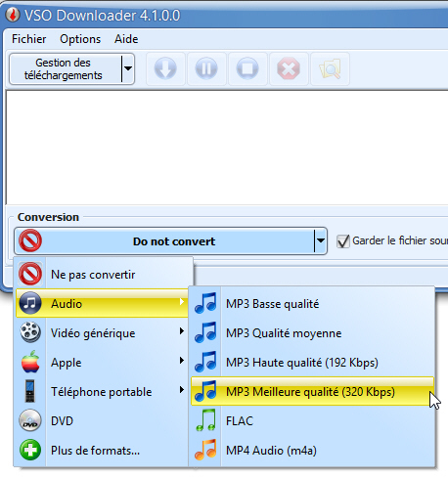Screen dimensions: 448x479
Task: Click the stop download toolbar icon
Action: click(247, 68)
